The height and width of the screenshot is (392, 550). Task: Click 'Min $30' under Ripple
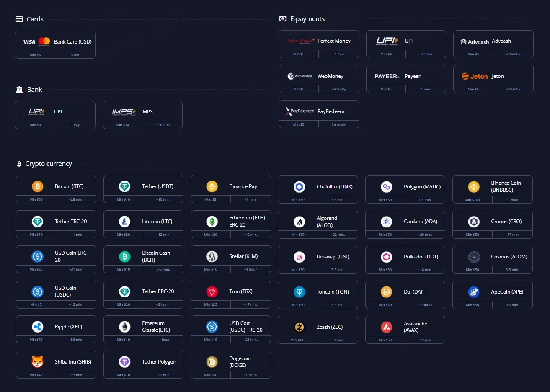(36, 340)
